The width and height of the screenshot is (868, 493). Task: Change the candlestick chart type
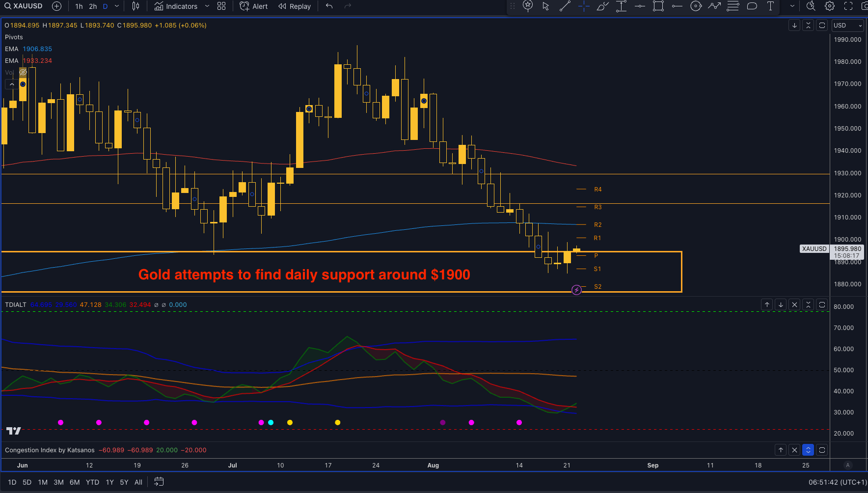[x=136, y=6]
